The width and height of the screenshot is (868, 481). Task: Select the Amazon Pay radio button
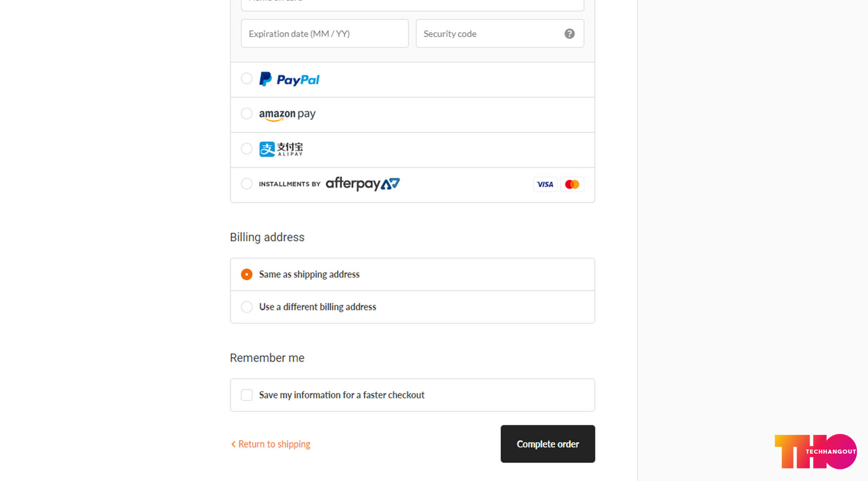click(246, 113)
